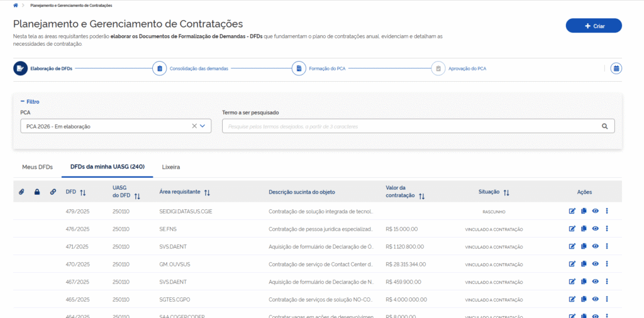Screen dimensions: 644x318
Task: Click the Consolidação das demandas step icon
Action: click(160, 69)
